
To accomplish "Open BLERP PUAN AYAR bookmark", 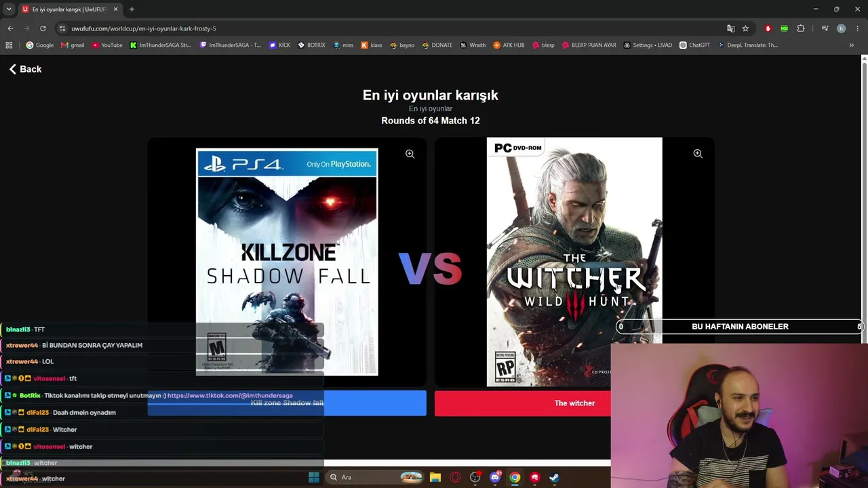I will (589, 45).
